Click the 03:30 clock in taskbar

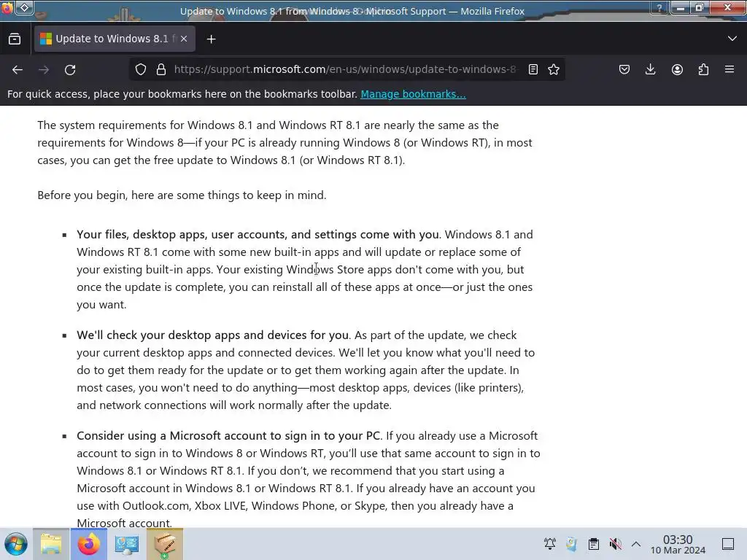678,544
